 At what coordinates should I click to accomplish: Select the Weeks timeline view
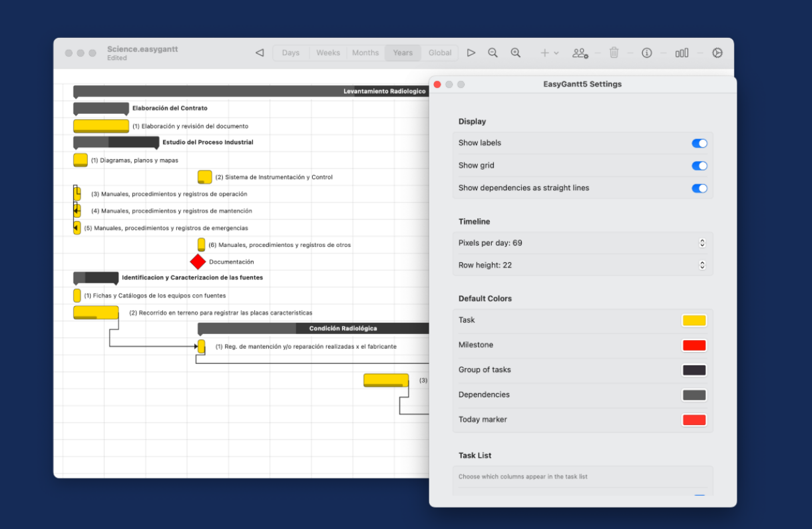coord(328,53)
